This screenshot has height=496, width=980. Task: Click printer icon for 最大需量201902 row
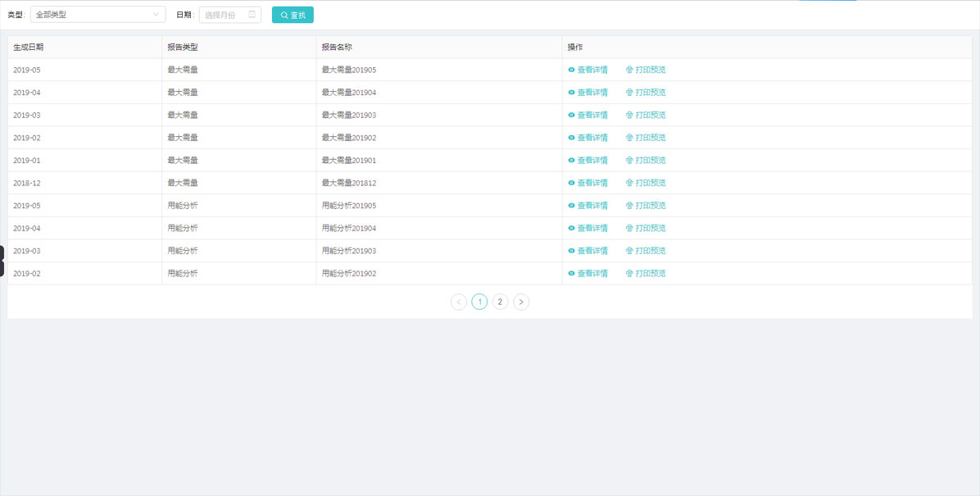coord(629,138)
